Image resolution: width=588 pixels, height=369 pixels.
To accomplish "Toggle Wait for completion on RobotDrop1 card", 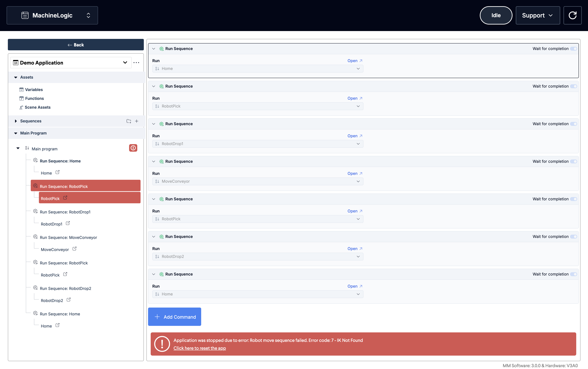I will (574, 124).
